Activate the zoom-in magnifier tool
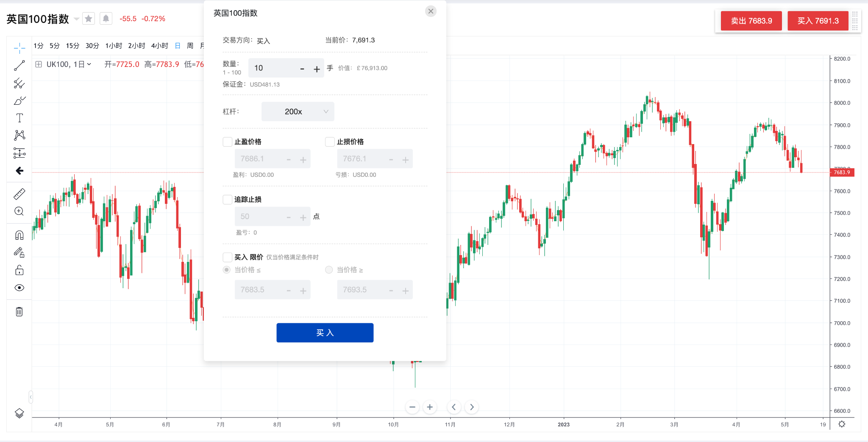 point(19,211)
